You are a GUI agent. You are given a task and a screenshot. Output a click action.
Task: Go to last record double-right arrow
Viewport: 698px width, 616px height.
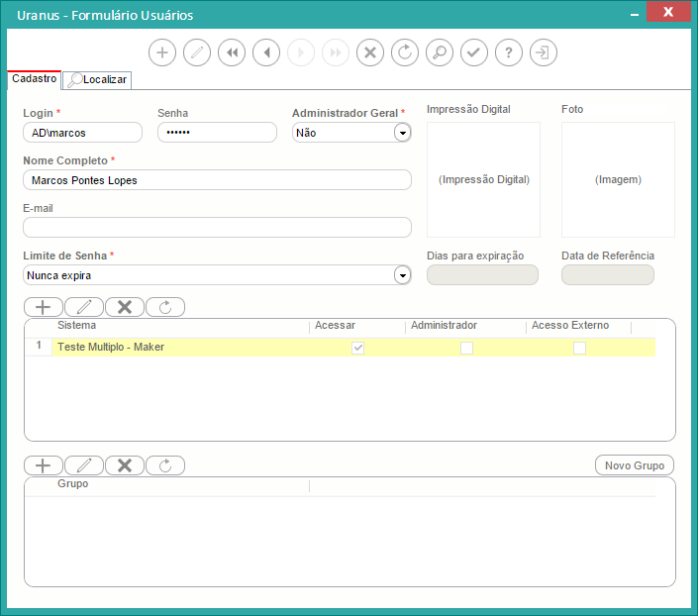[x=336, y=52]
